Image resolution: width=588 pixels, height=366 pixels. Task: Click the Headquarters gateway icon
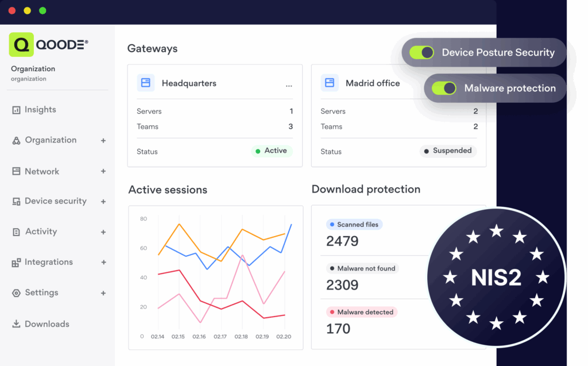[146, 83]
